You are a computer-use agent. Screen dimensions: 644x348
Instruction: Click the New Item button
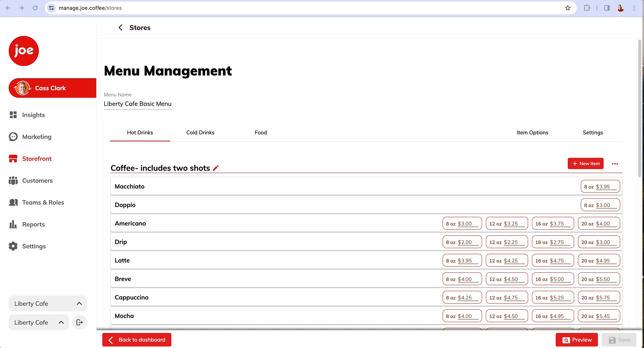pos(585,163)
